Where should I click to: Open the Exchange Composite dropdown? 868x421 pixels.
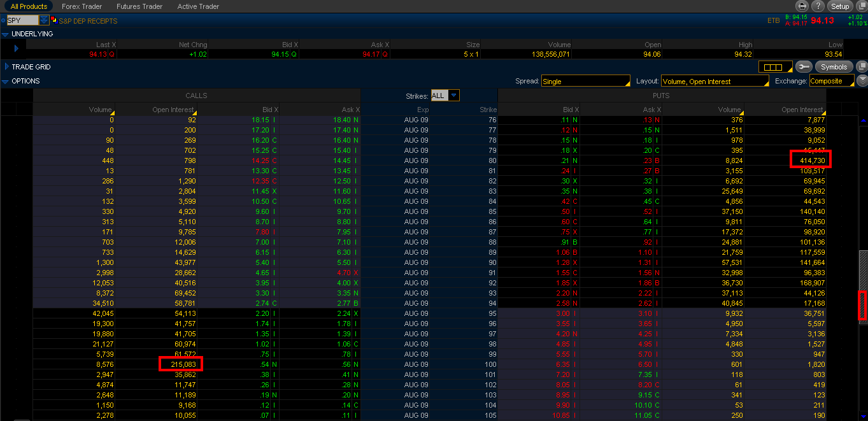831,82
